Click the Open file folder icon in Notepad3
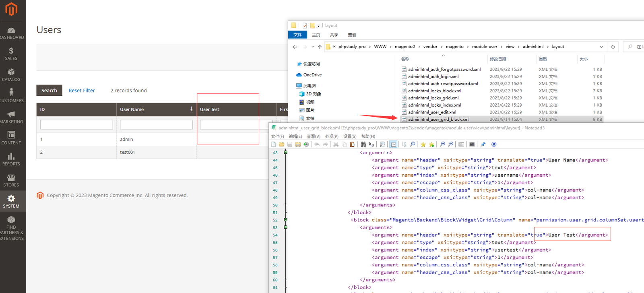644x293 pixels. pos(282,144)
